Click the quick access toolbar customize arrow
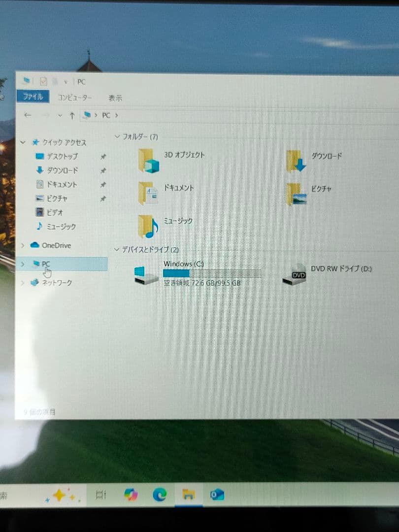The height and width of the screenshot is (532, 399). point(66,82)
